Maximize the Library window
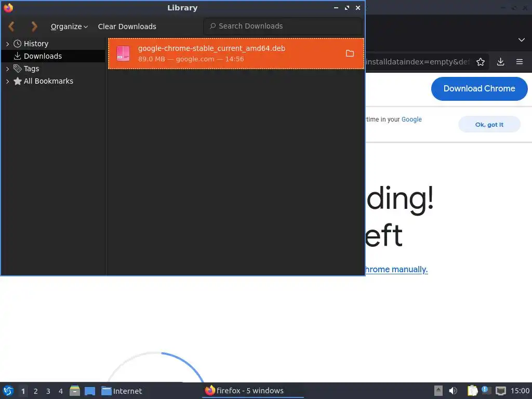Screen dimensions: 532x399 347,7
